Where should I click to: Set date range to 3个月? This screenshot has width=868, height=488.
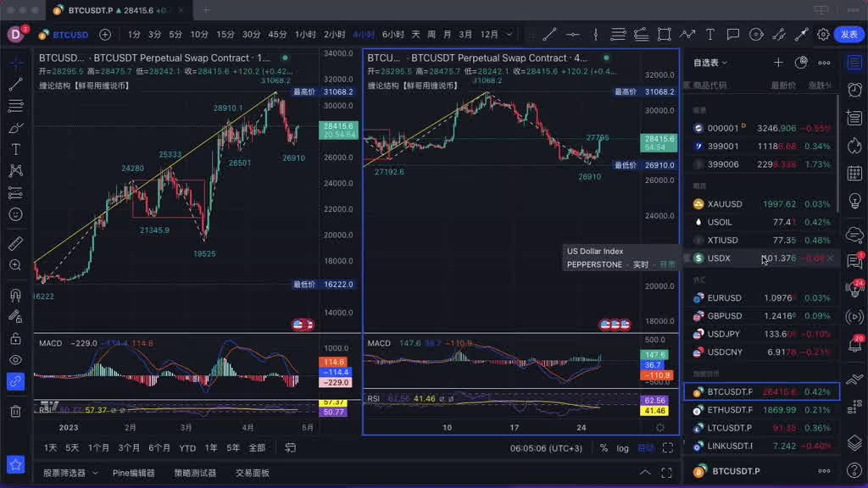[129, 448]
